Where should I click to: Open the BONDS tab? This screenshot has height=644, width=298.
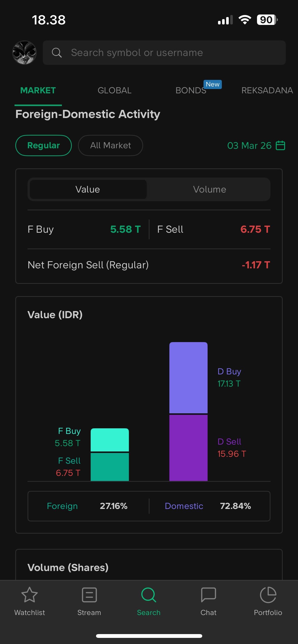point(191,91)
